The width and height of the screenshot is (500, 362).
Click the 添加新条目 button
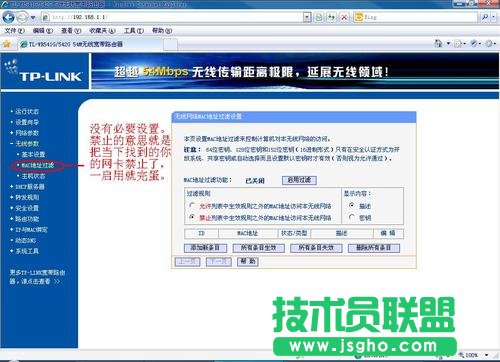[205, 248]
